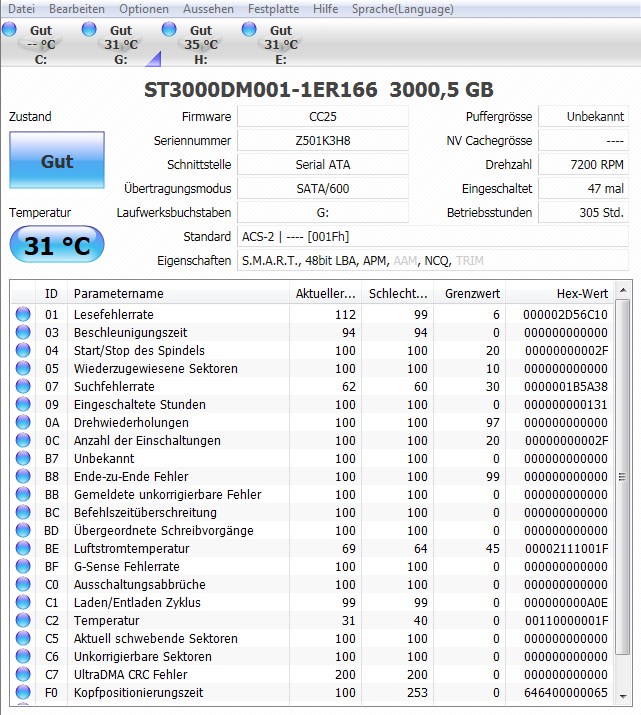This screenshot has width=641, height=715.
Task: Click status icon for Übergeordnete Schreibvorgänge
Action: (x=23, y=530)
